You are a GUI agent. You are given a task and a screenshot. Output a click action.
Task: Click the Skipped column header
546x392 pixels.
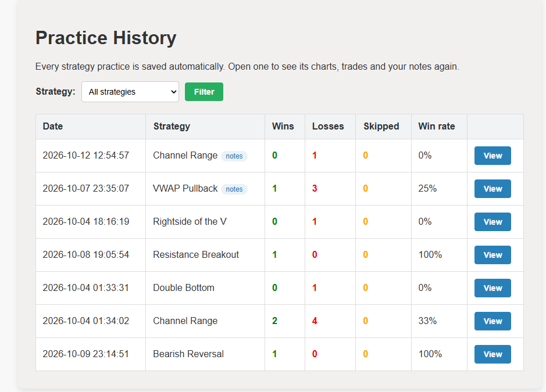click(x=383, y=127)
